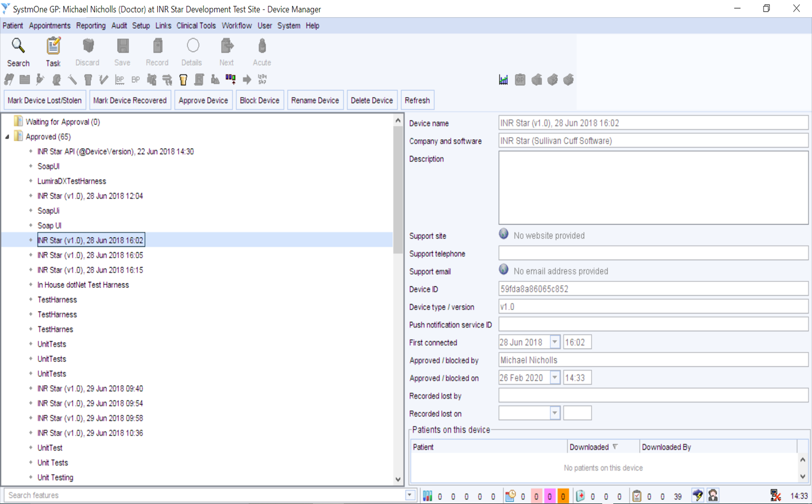Select INR Star API (@DeviceVersion) device
Screen dimensions: 812x504
tap(115, 152)
